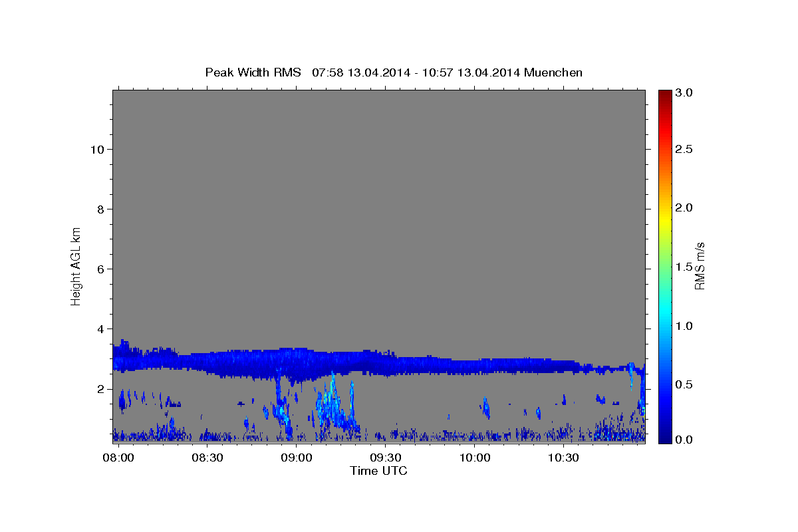Click the colorbar value 2.0
Screen dimensions: 798x532
click(684, 207)
